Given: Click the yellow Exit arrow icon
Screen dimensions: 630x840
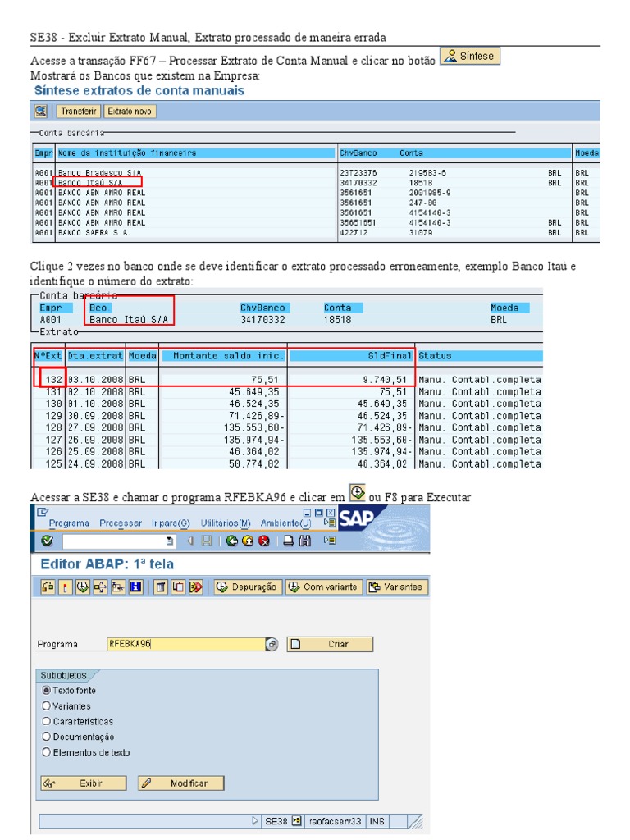Looking at the screenshot, I should pyautogui.click(x=248, y=541).
